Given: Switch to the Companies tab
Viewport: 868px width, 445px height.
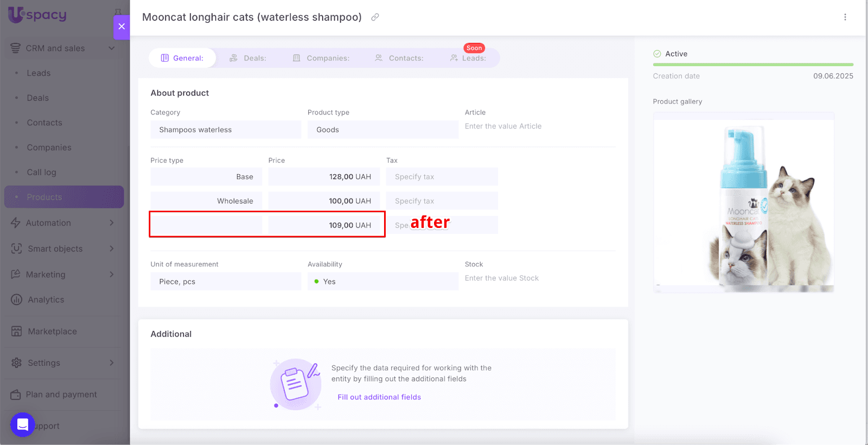Looking at the screenshot, I should [x=321, y=58].
